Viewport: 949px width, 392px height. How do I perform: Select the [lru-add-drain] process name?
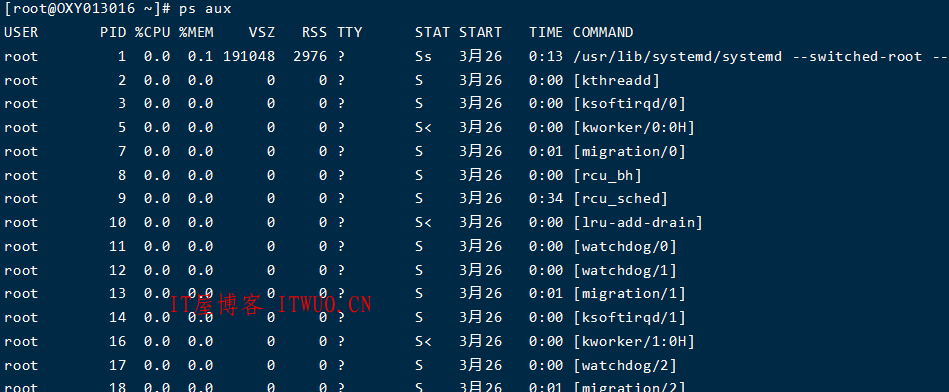click(x=638, y=223)
